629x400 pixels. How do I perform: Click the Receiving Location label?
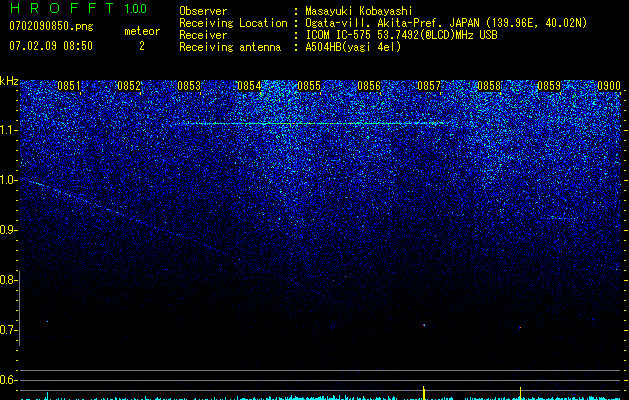pyautogui.click(x=233, y=23)
